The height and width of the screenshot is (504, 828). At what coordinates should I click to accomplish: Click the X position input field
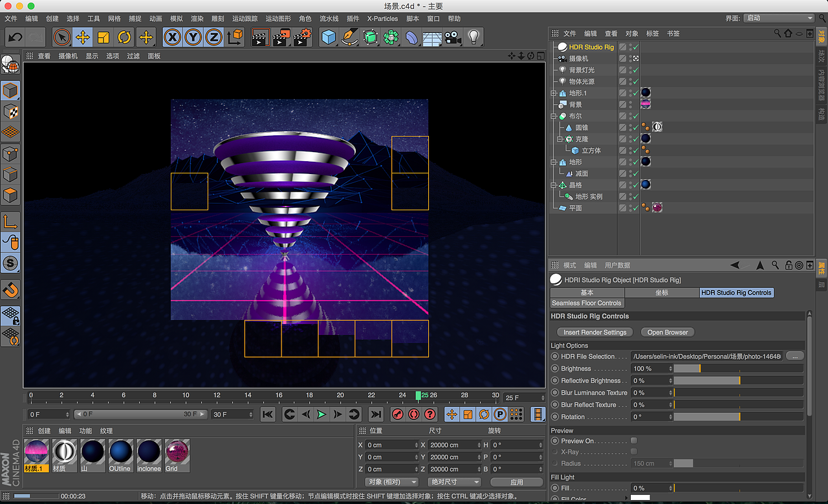click(391, 445)
